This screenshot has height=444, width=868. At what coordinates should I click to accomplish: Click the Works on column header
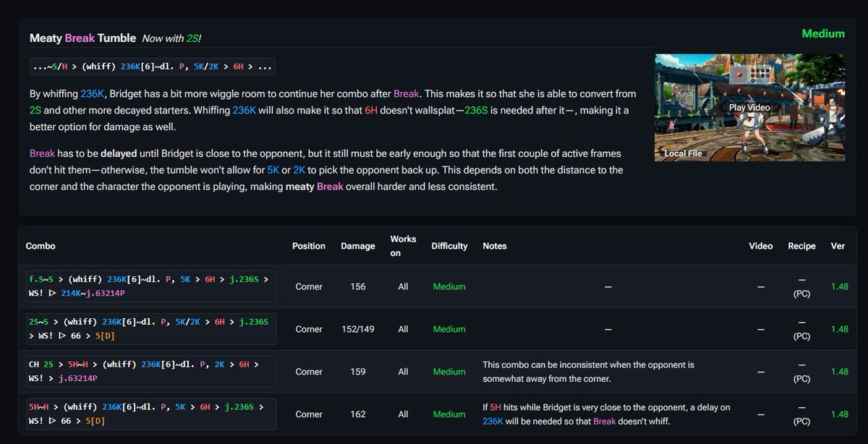[x=403, y=246]
